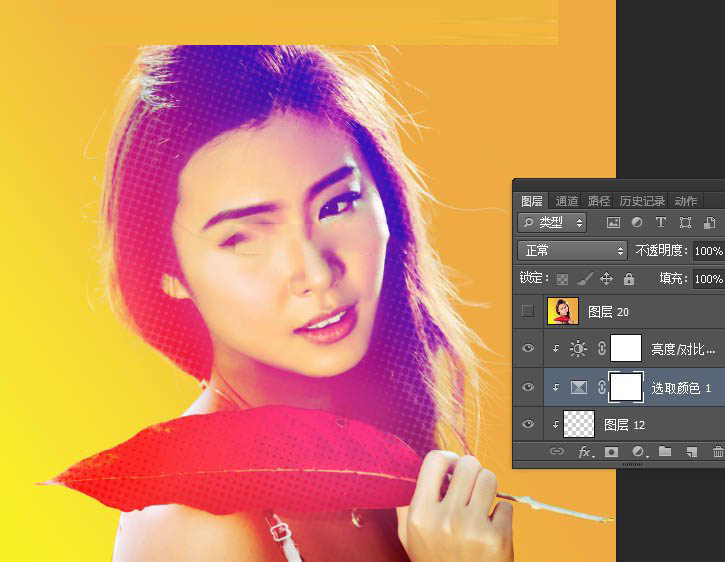
Task: Show the hidden 图层 20 layer
Action: point(528,311)
